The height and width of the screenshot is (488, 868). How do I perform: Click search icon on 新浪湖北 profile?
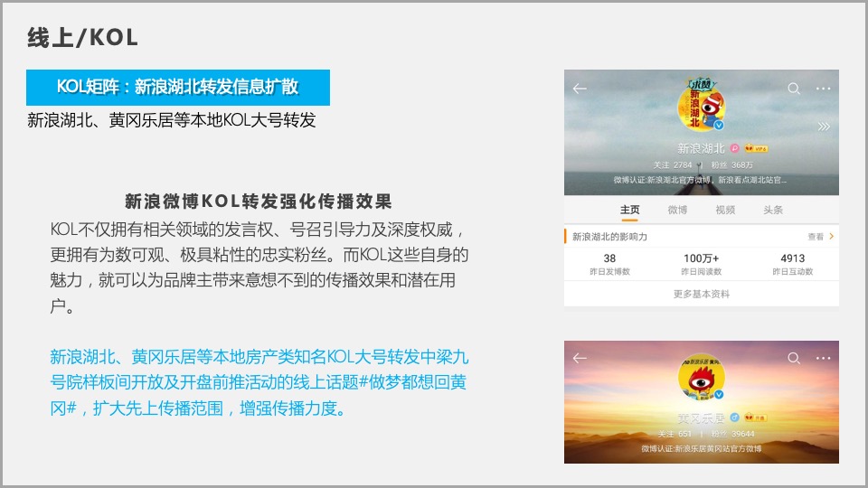794,89
